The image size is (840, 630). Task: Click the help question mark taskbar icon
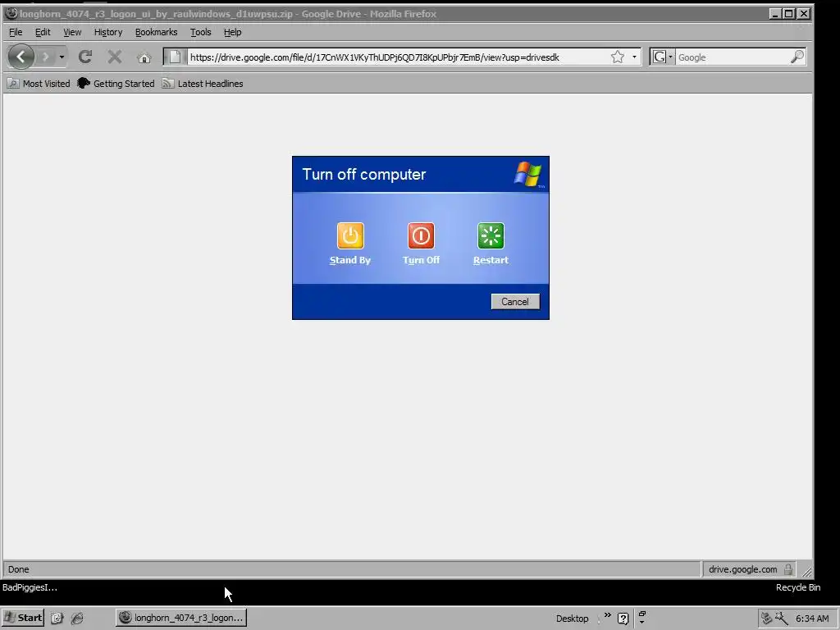point(623,619)
